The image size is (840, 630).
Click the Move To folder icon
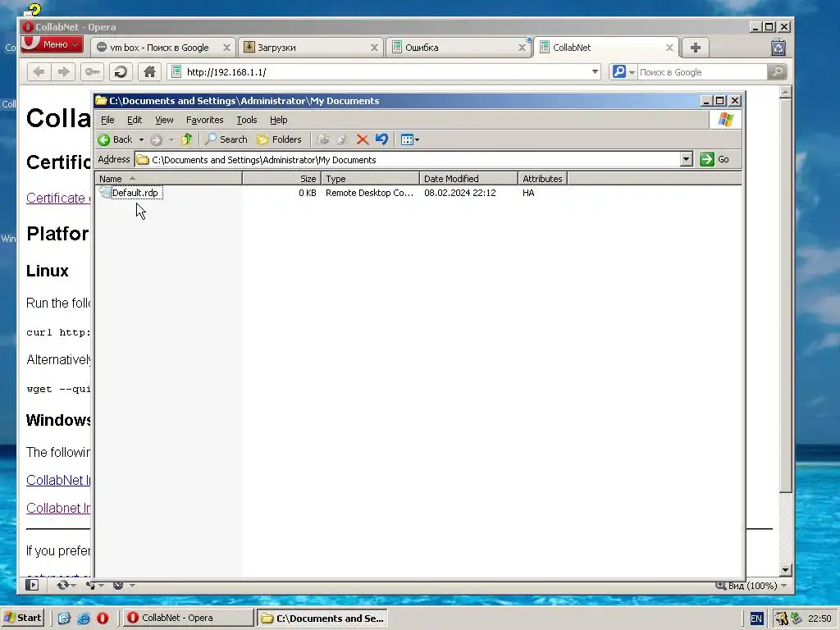click(x=323, y=139)
